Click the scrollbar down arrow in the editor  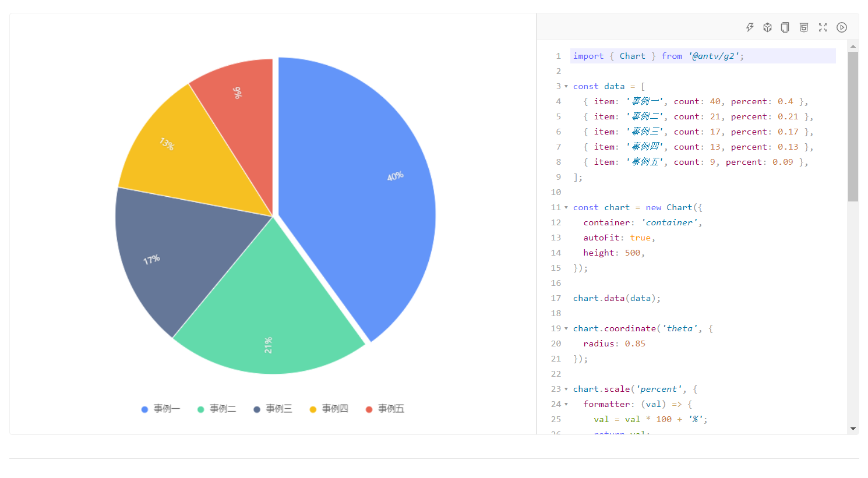tap(853, 429)
